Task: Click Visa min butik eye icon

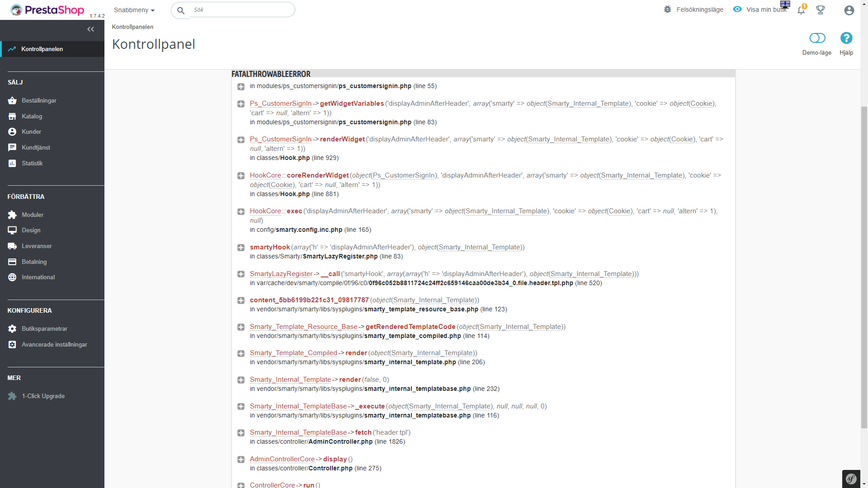Action: [x=737, y=9]
